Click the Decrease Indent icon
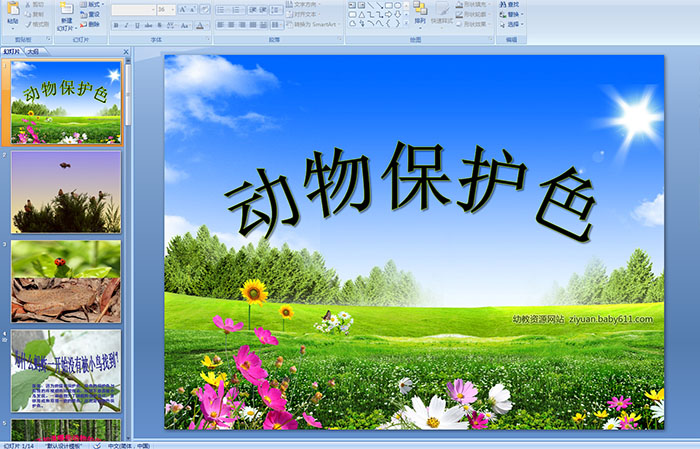 253,9
